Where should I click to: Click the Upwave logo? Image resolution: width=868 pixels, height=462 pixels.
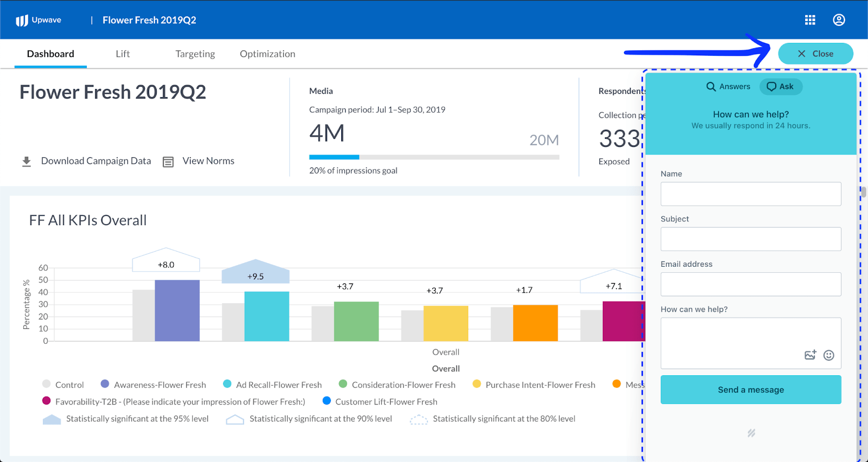tap(39, 20)
